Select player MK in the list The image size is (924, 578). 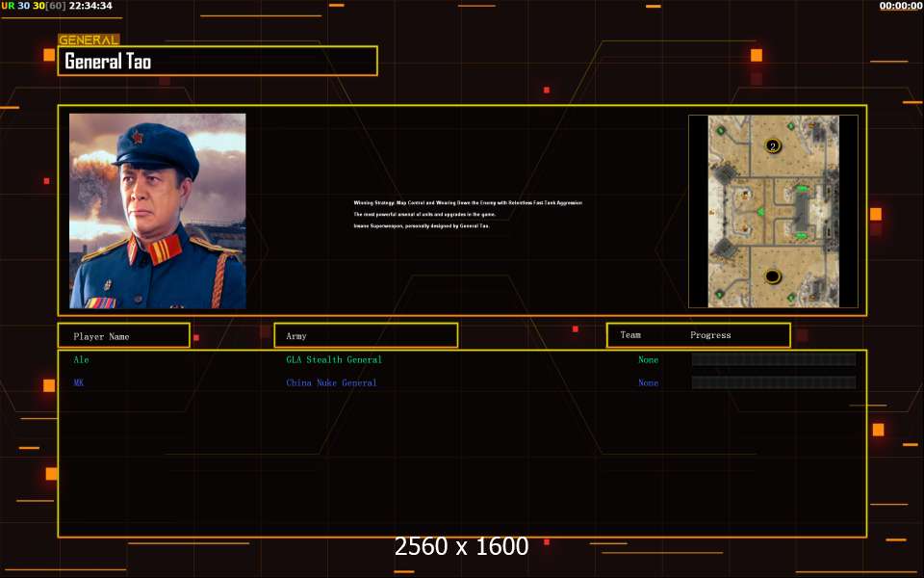pyautogui.click(x=79, y=382)
